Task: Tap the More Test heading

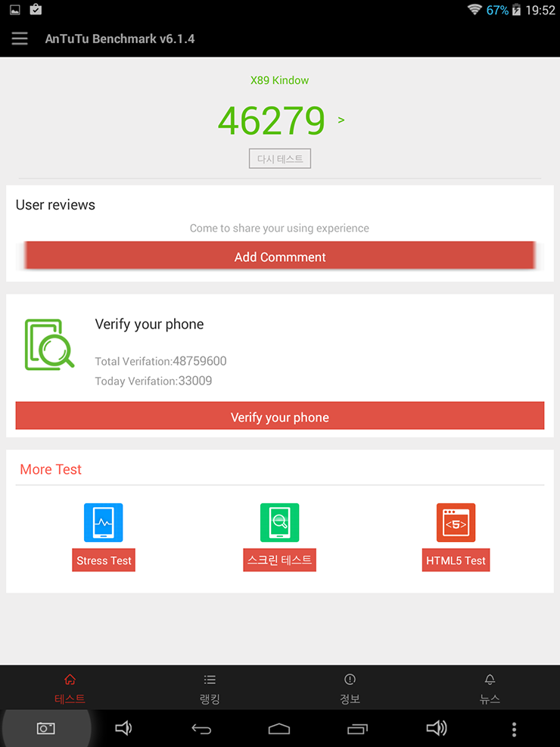Action: pos(51,469)
